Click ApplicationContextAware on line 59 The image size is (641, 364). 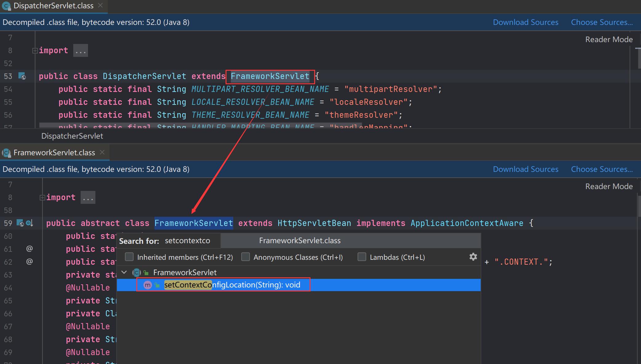point(467,223)
